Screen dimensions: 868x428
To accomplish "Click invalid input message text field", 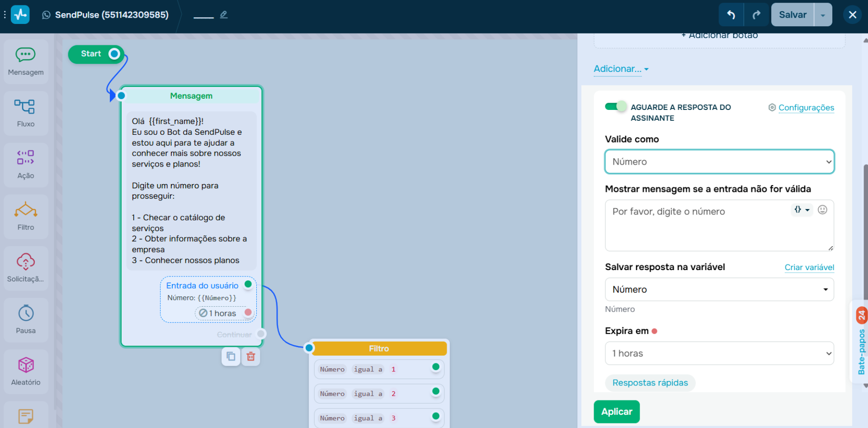I will click(719, 225).
